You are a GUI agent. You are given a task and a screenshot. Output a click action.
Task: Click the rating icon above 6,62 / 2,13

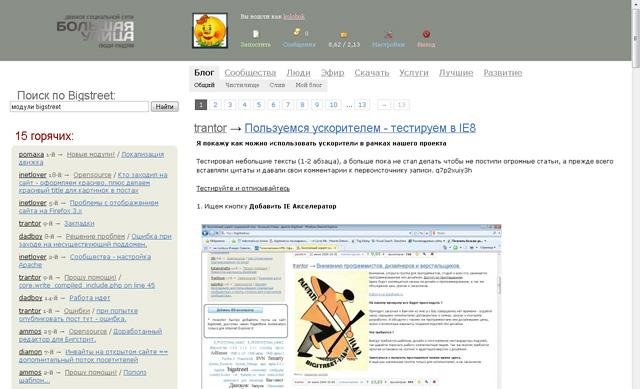click(x=344, y=35)
